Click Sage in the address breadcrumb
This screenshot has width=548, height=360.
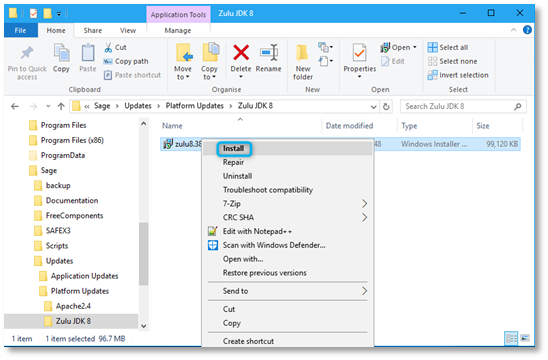(x=102, y=106)
